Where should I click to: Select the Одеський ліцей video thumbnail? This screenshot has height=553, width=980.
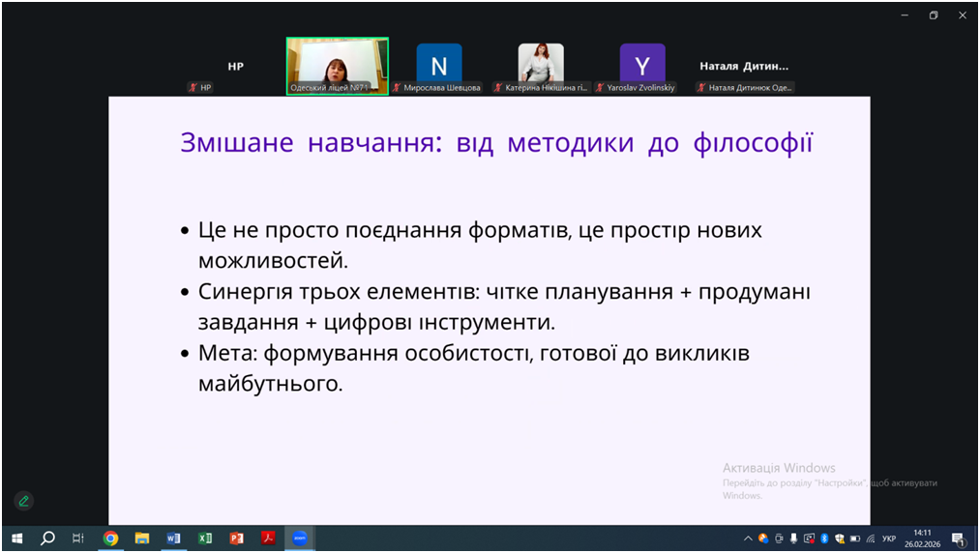coord(337,66)
